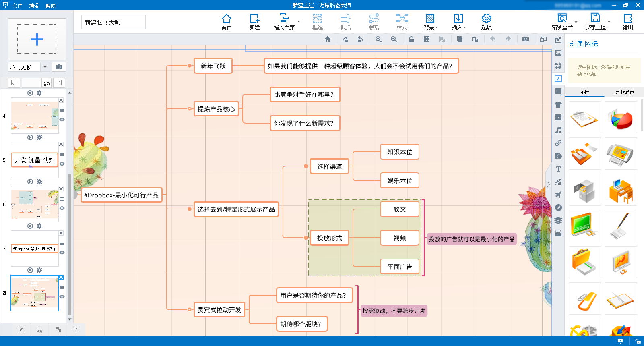Screen dimensions: 644x346
Task: Open the 帮助 menu
Action: 51,6
